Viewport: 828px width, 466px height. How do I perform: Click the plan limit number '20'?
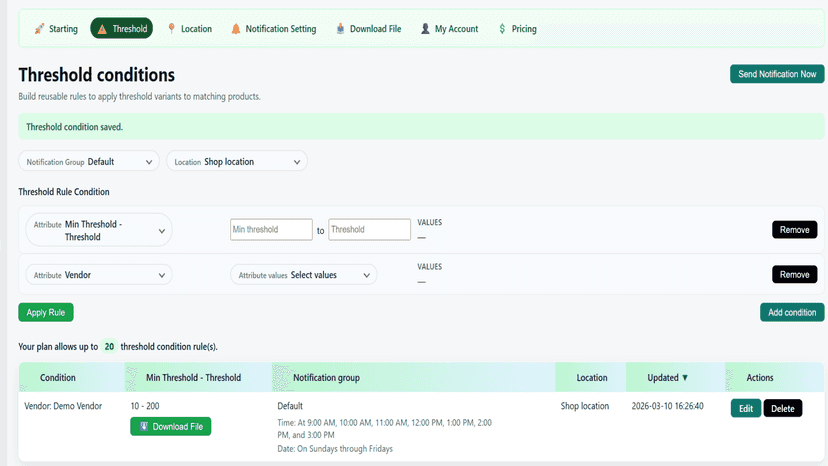(x=109, y=347)
